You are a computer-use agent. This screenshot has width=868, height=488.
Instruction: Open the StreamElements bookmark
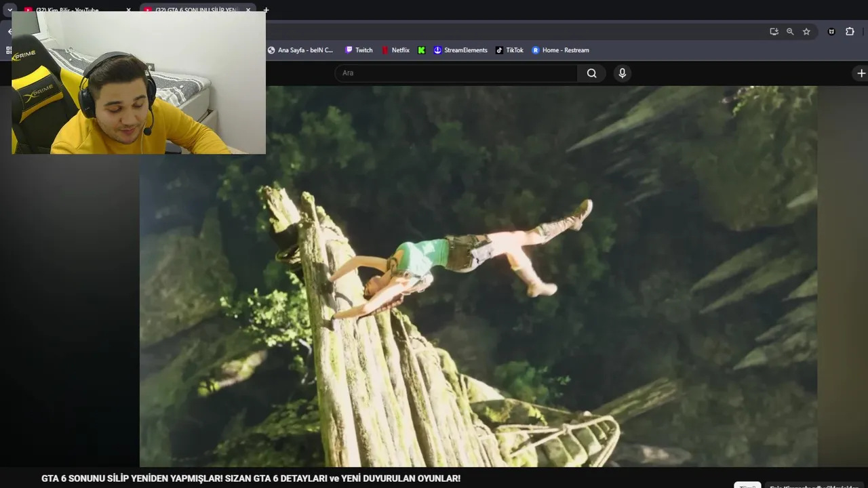(x=460, y=50)
